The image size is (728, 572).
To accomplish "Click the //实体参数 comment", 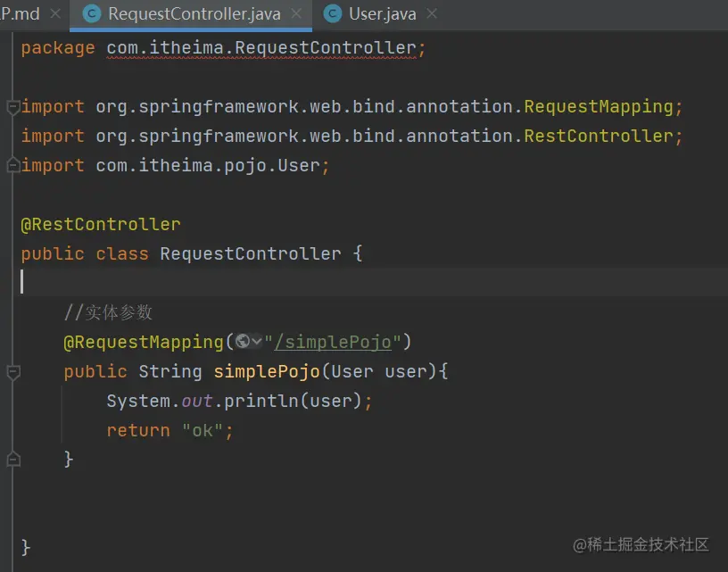I will tap(108, 312).
